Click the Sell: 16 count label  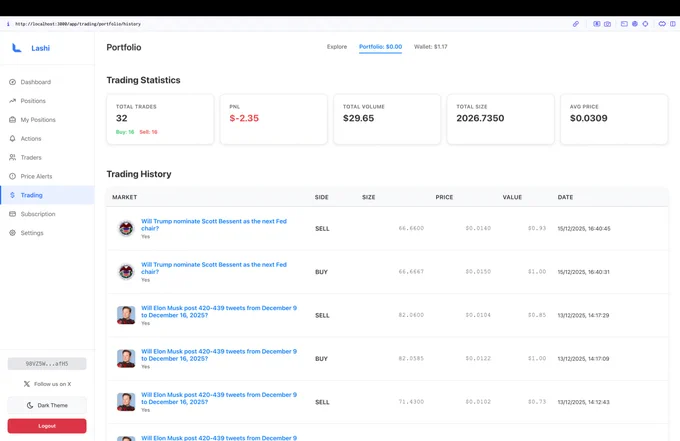(148, 132)
